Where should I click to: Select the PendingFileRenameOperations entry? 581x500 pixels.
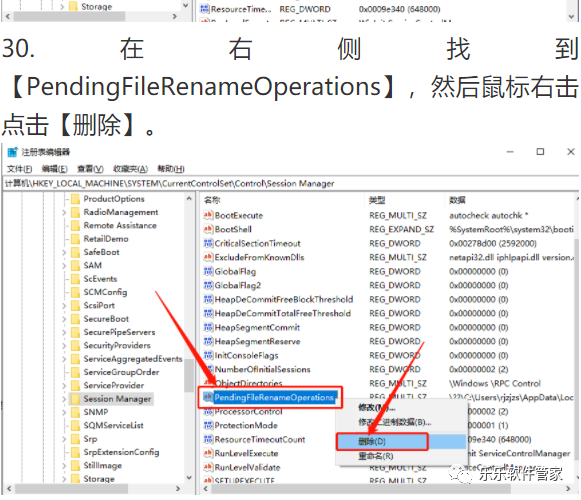(274, 397)
